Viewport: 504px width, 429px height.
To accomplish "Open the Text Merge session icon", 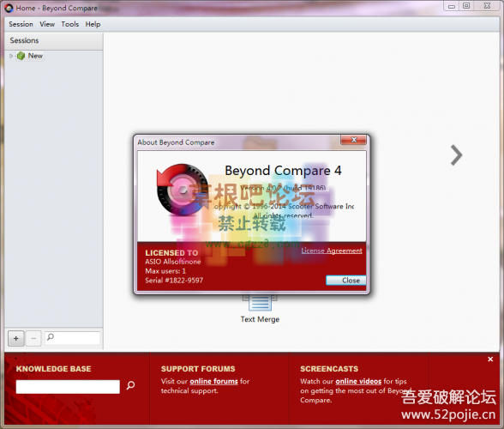I will click(x=260, y=303).
